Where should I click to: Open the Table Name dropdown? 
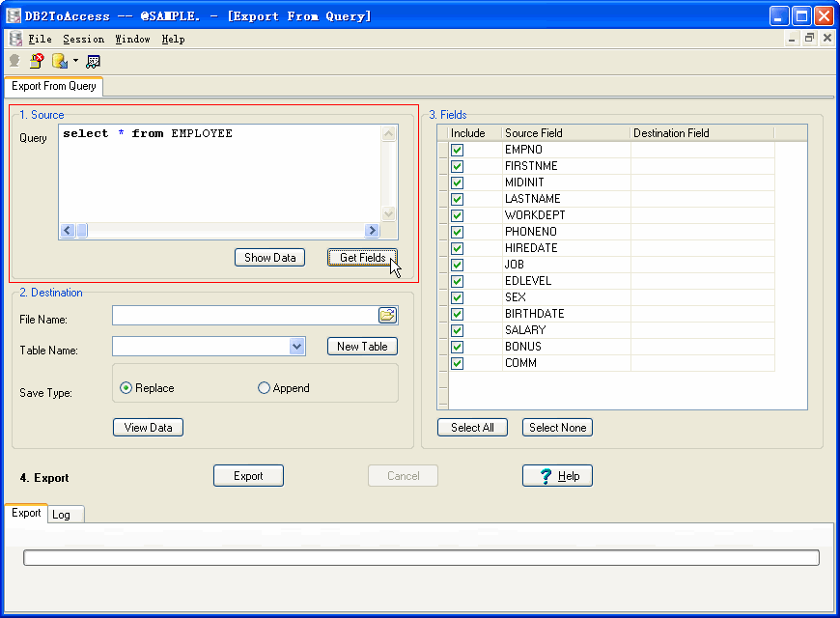296,347
